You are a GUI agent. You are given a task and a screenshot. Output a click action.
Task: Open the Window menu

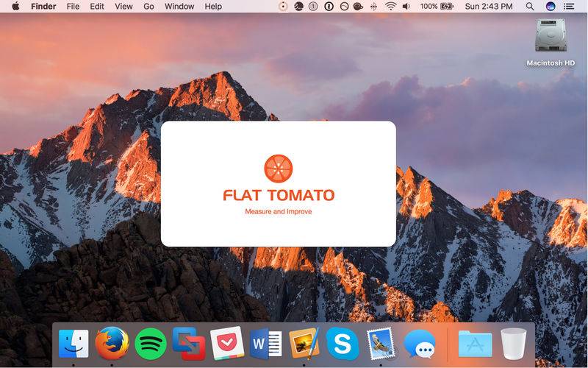pyautogui.click(x=179, y=7)
